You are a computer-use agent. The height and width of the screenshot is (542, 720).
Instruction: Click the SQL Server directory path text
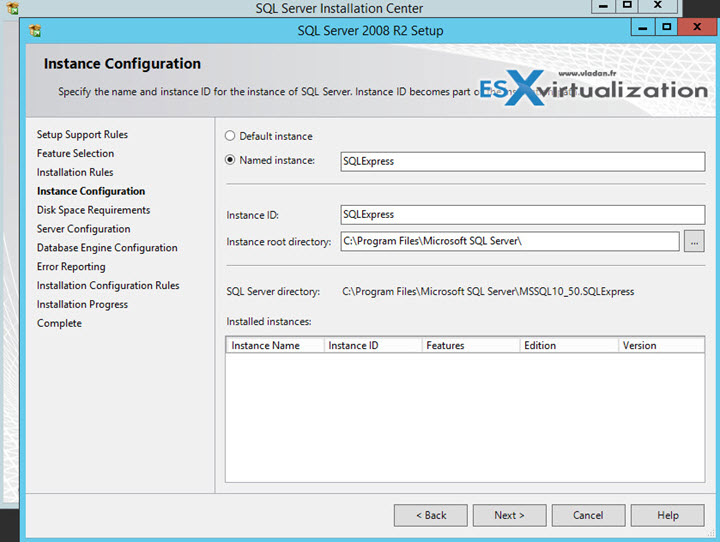[488, 292]
